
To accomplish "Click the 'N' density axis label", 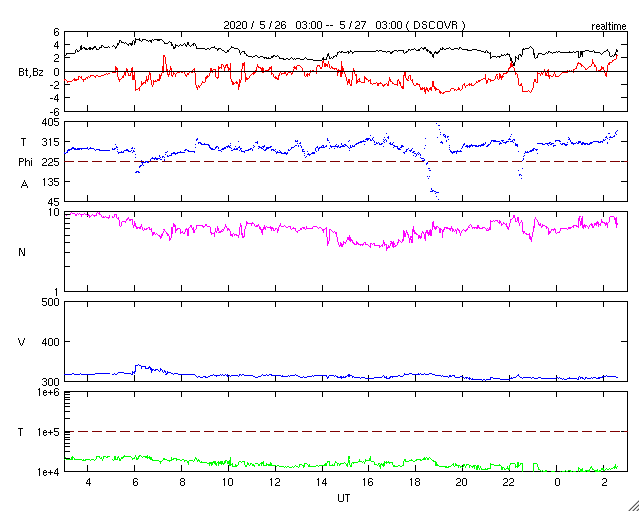I will [22, 252].
